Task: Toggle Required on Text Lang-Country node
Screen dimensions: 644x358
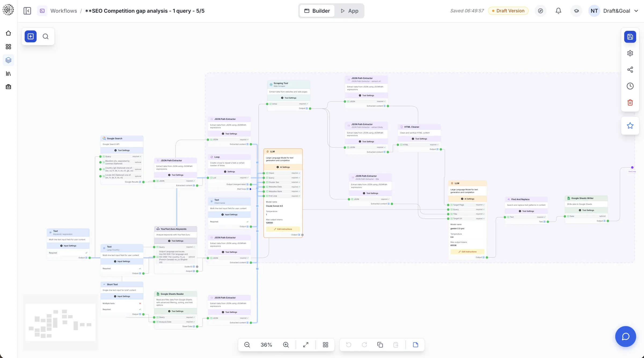Action: click(140, 268)
